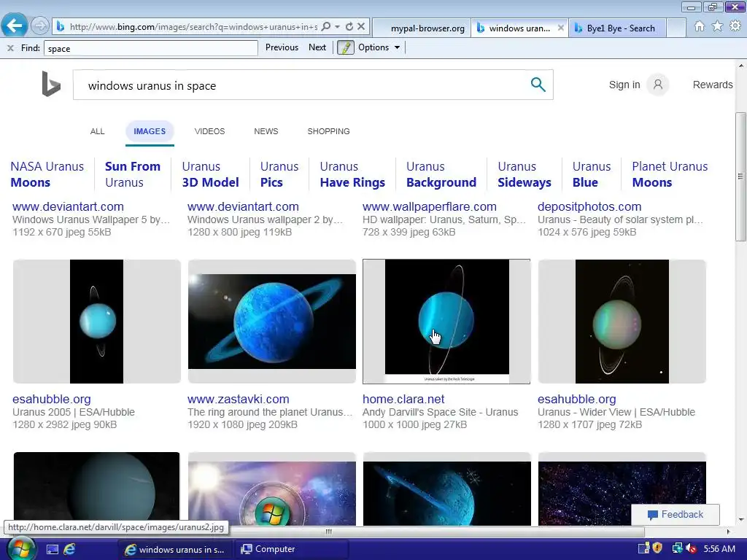Click the Sign in link
Image resolution: width=747 pixels, height=560 pixels.
click(x=624, y=85)
